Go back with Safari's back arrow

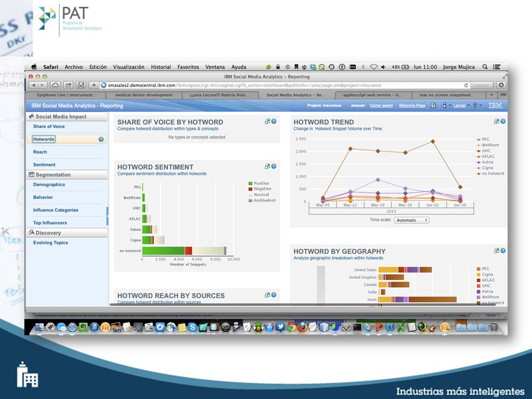(x=34, y=85)
